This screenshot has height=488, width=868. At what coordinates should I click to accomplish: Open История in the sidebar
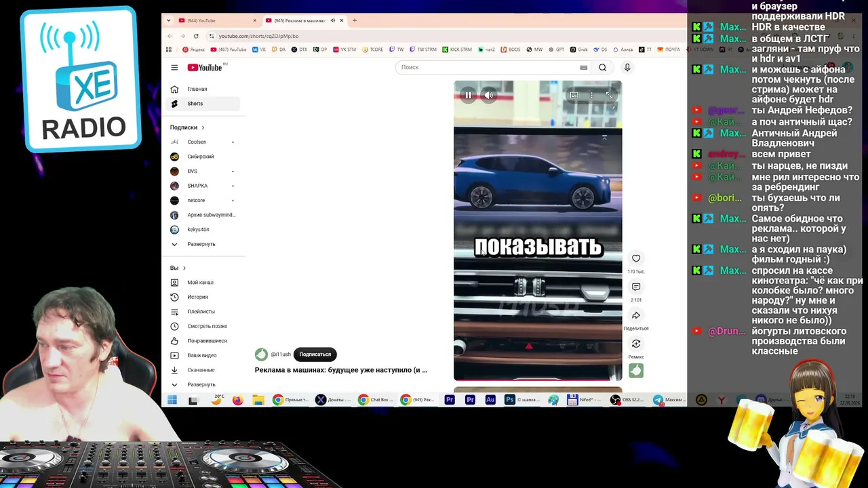(x=203, y=297)
